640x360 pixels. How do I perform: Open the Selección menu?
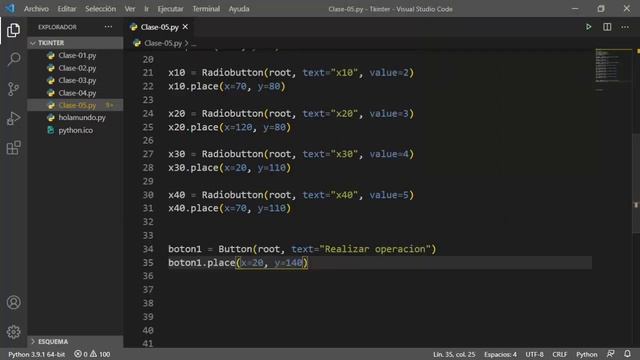[100, 9]
